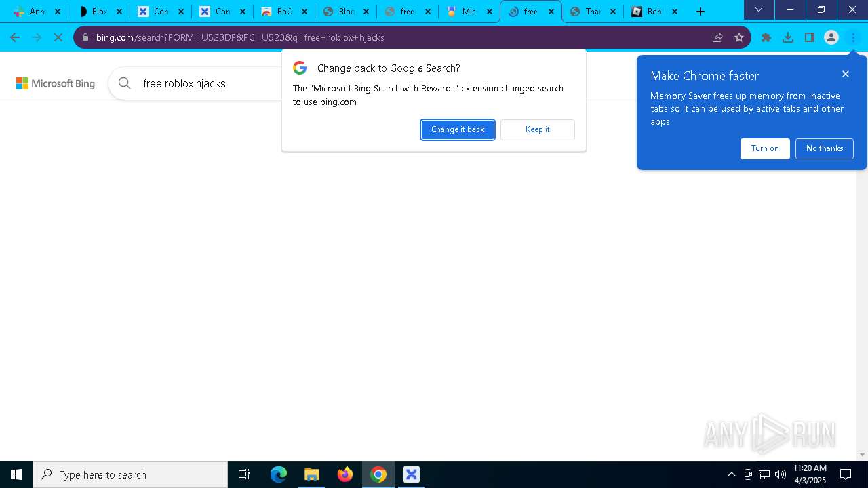Click the 'Change it back' button
The image size is (868, 488).
458,129
